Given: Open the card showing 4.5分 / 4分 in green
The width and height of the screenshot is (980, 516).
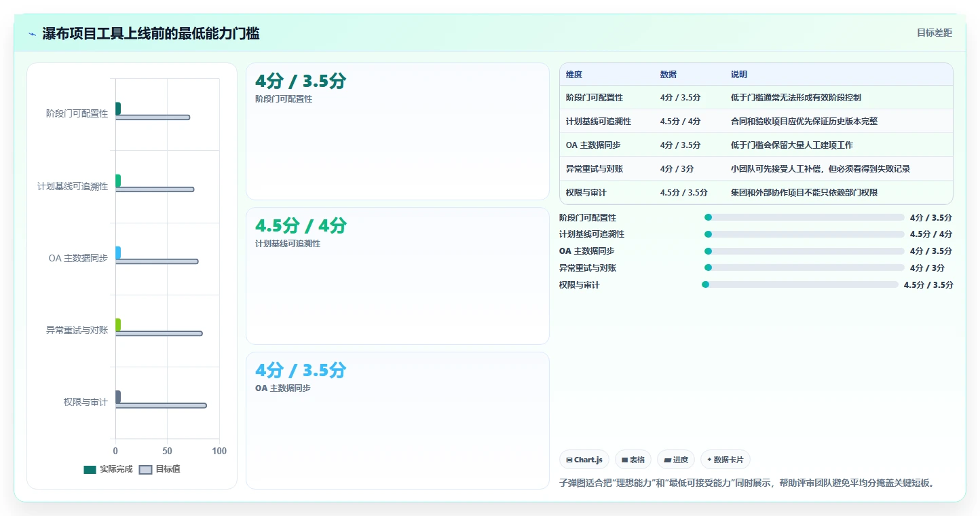Looking at the screenshot, I should [x=397, y=276].
